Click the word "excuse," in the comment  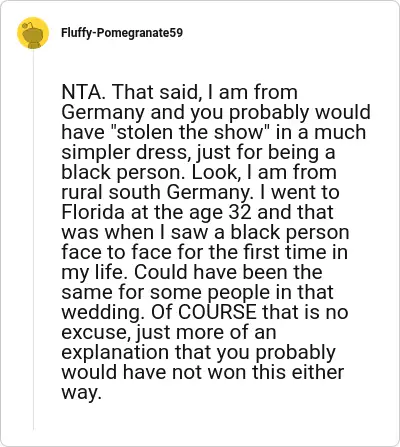coord(95,332)
